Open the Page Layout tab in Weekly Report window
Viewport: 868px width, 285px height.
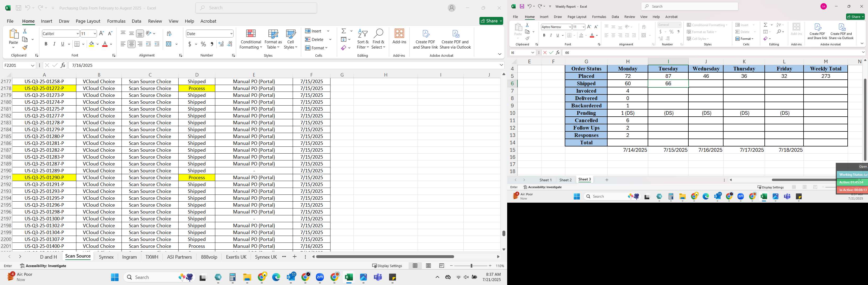coord(577,17)
